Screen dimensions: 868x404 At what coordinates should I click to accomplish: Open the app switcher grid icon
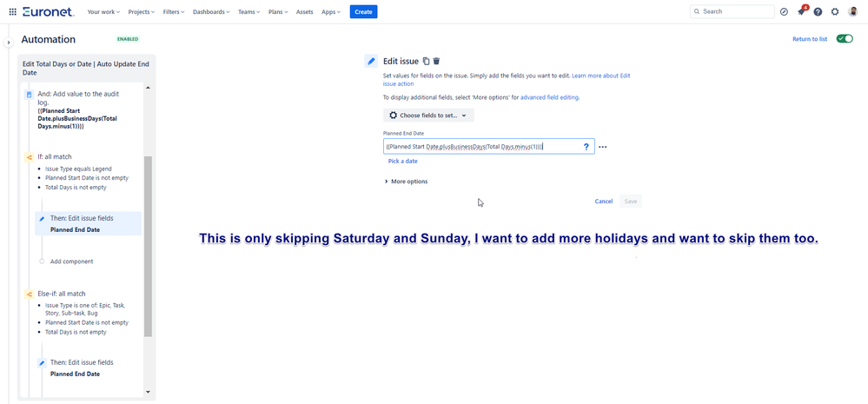coord(12,11)
